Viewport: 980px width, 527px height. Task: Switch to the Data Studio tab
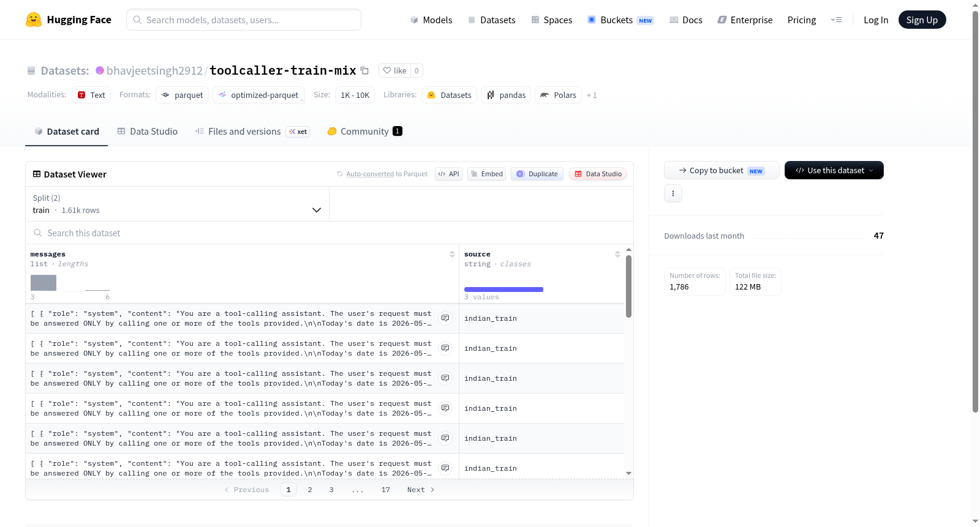(148, 132)
